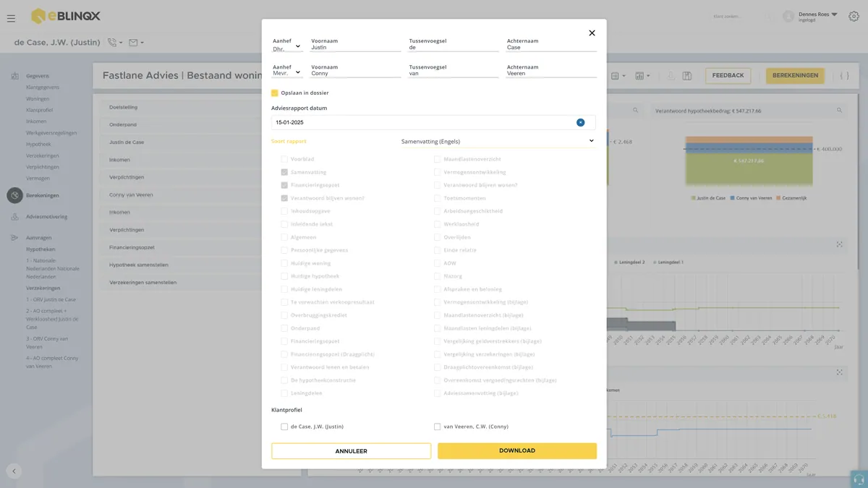This screenshot has width=868, height=488.
Task: Open the email envelope icon menu
Action: click(136, 43)
